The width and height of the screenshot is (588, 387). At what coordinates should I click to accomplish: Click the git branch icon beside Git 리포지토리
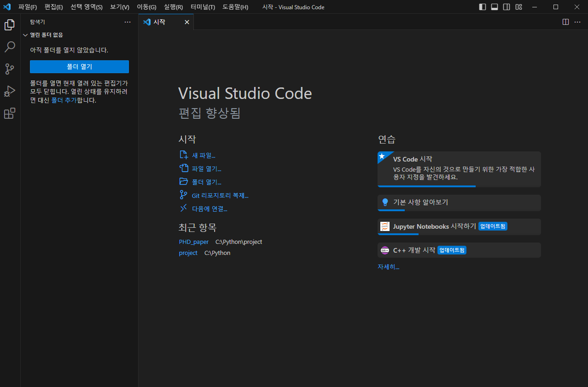pyautogui.click(x=184, y=195)
